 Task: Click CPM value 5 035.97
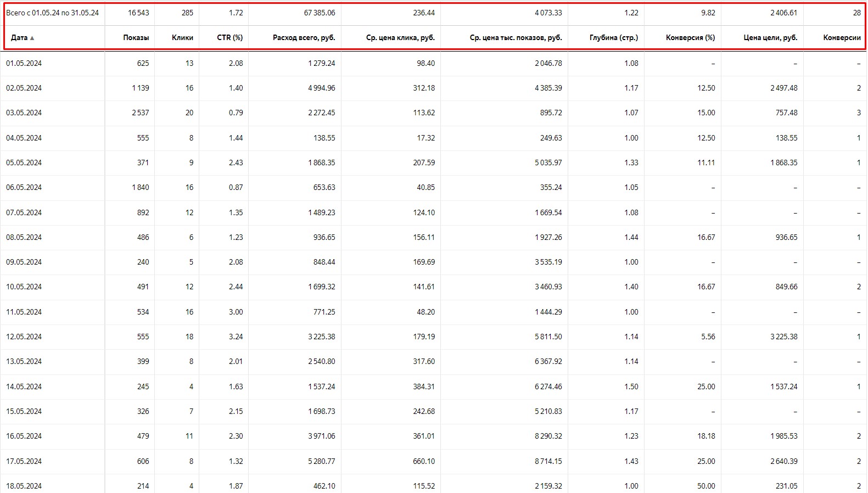pos(548,163)
